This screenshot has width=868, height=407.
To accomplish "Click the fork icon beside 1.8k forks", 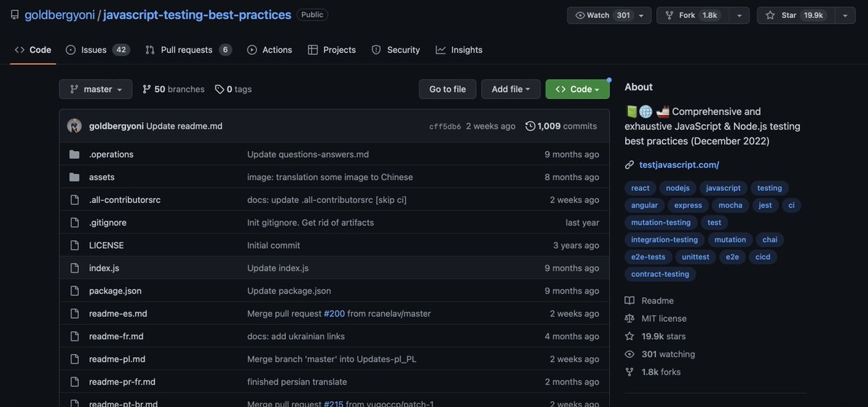I will click(x=629, y=372).
